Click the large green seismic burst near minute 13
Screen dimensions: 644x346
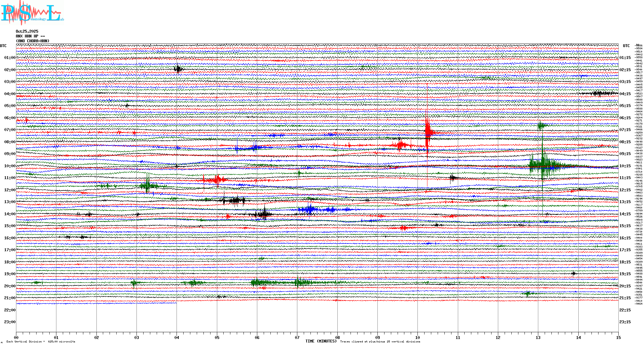[542, 166]
